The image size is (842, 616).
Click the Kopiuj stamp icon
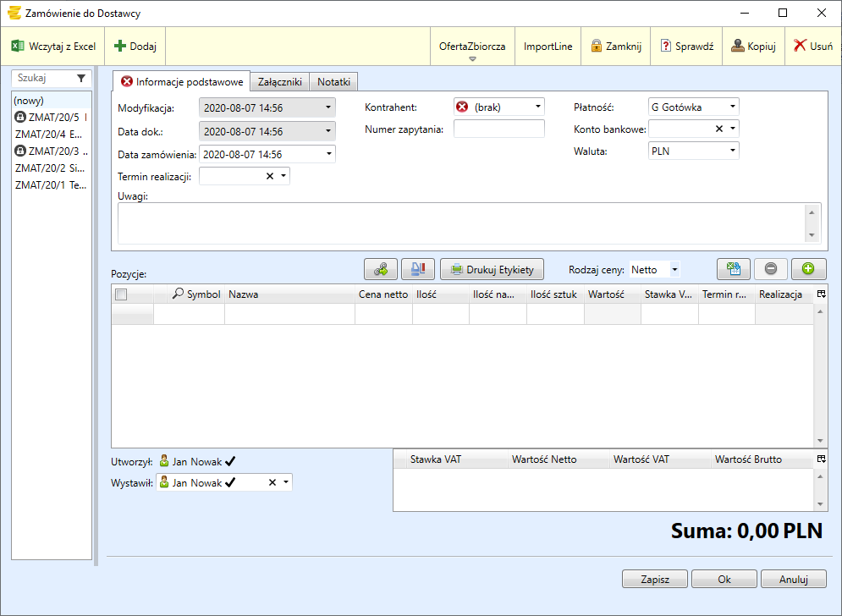coord(738,47)
